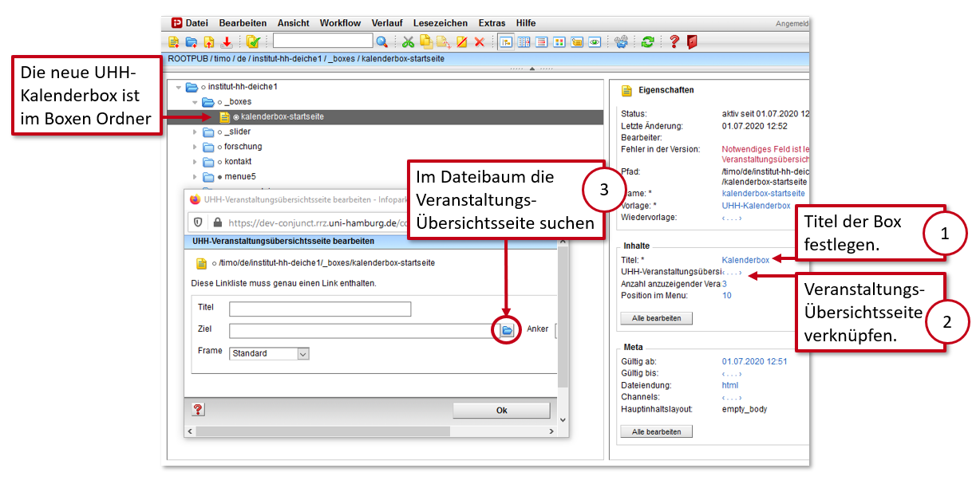Click the Firefox shield icon in address bar
Viewport: 980px width, 496px height.
pos(200,223)
